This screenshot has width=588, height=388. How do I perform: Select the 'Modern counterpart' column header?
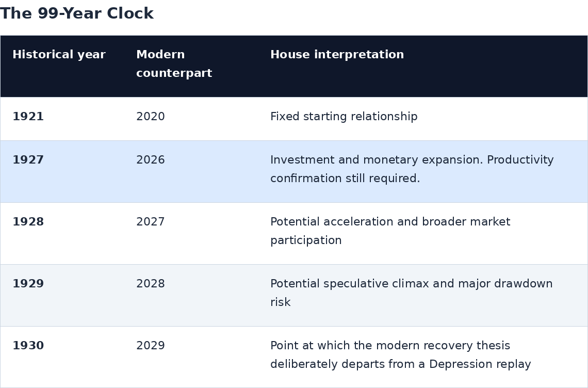(174, 64)
